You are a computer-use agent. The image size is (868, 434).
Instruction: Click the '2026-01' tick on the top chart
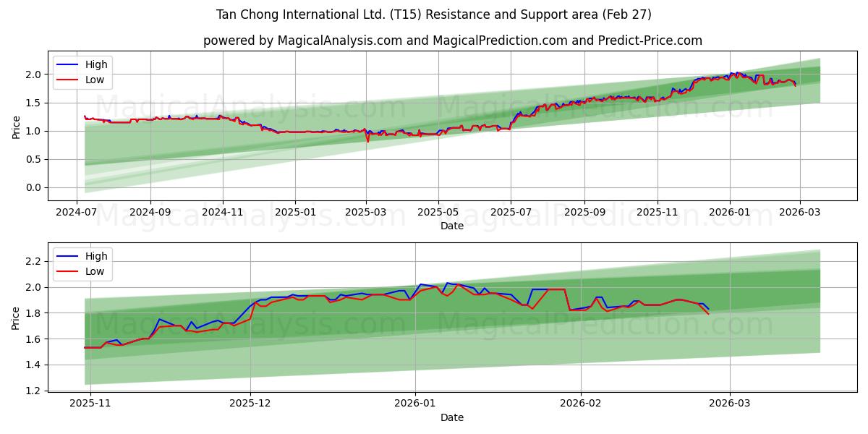pos(729,213)
